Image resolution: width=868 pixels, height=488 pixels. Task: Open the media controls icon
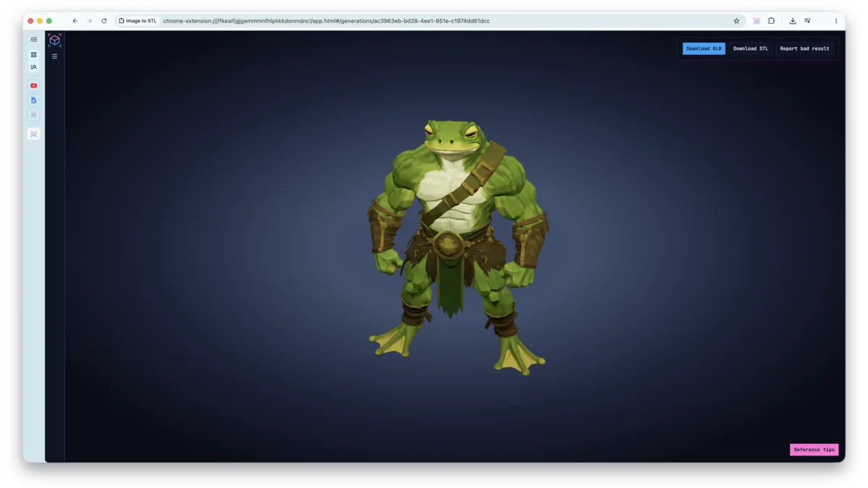(x=807, y=21)
